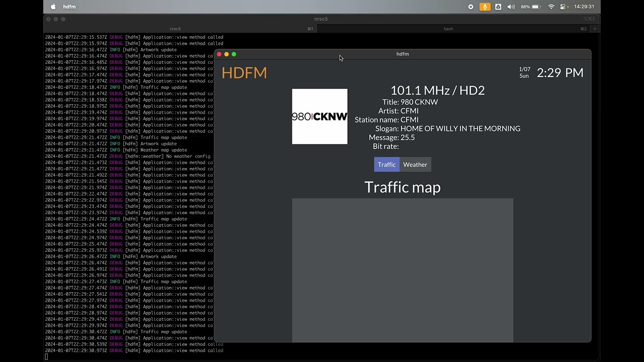Viewport: 644px width, 362px height.
Task: Click the last log line timestamped 22:29:30.973Z
Action: click(x=134, y=350)
